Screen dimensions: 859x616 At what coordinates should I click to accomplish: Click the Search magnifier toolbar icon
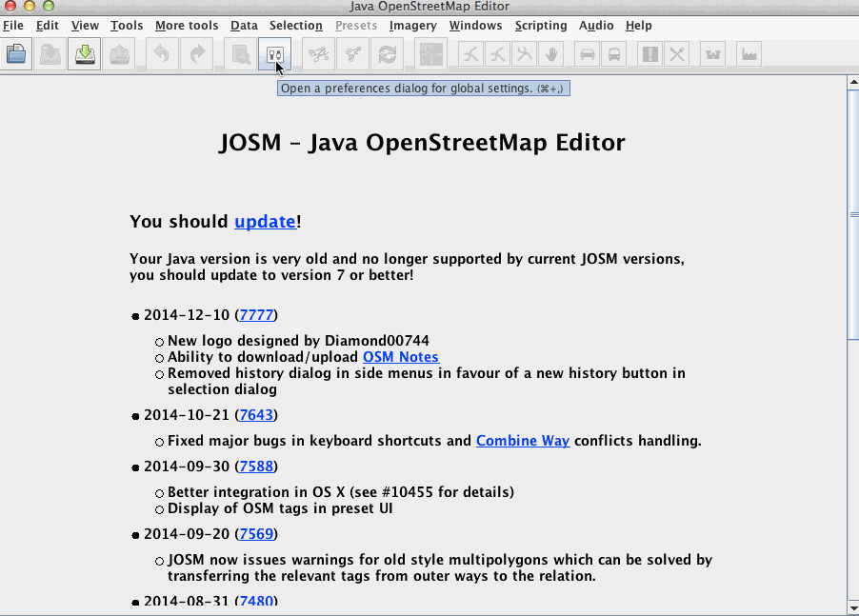pos(240,54)
